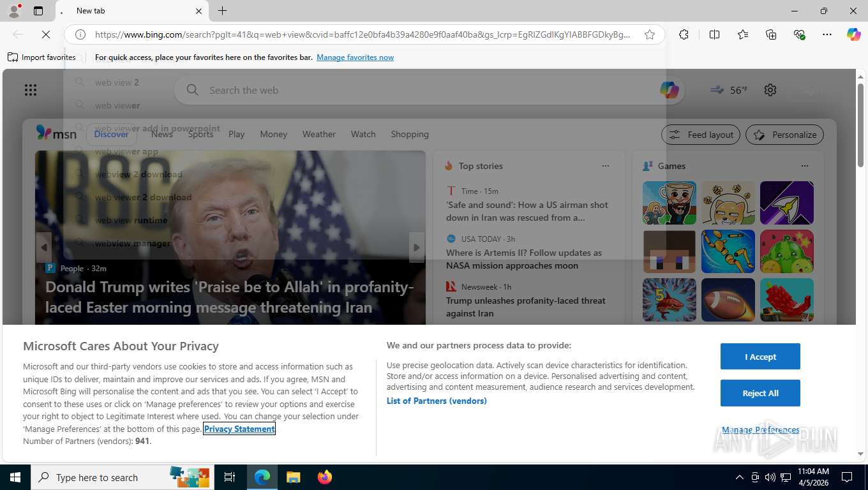Close the New tab tab
The height and width of the screenshot is (490, 868).
[x=198, y=11]
